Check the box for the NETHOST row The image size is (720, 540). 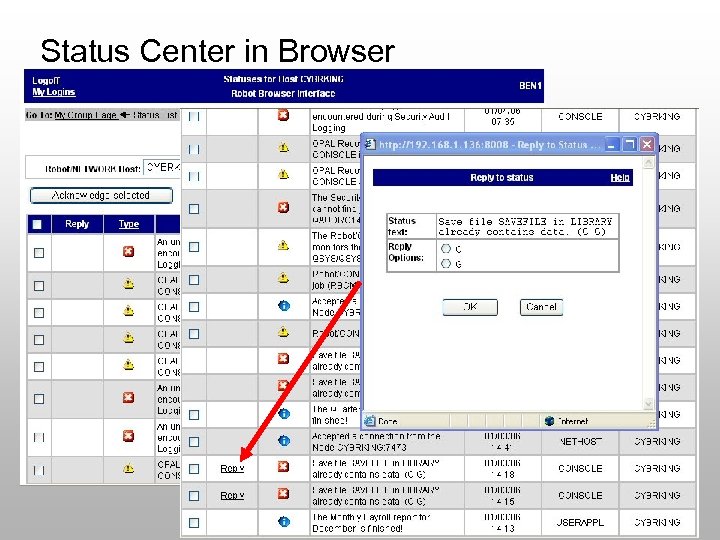pos(194,442)
